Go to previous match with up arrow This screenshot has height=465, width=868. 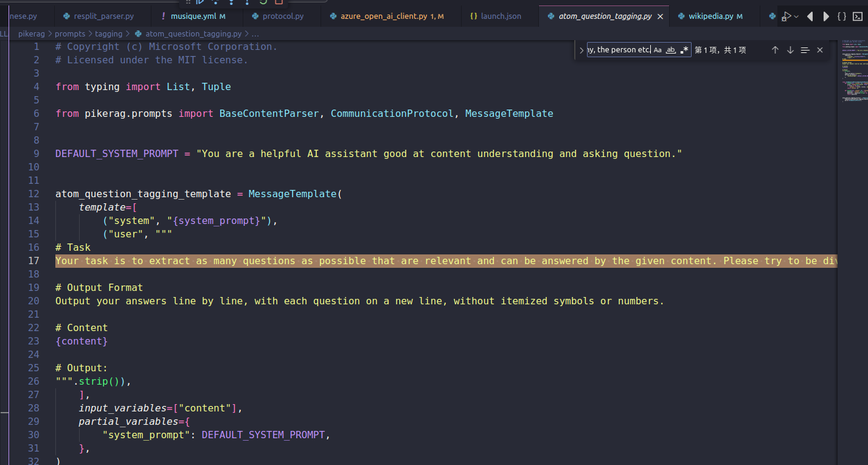(x=775, y=50)
